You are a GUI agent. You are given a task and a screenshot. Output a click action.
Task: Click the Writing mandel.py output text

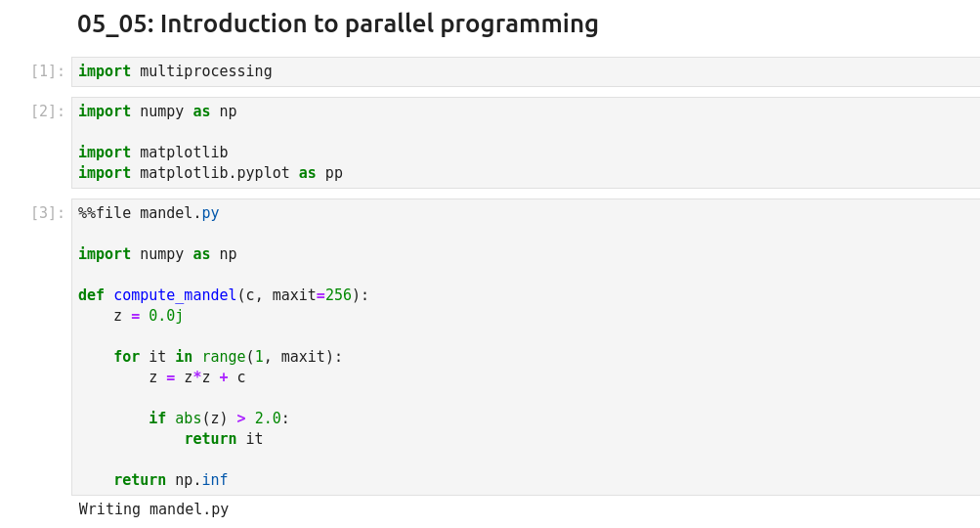pos(153,509)
